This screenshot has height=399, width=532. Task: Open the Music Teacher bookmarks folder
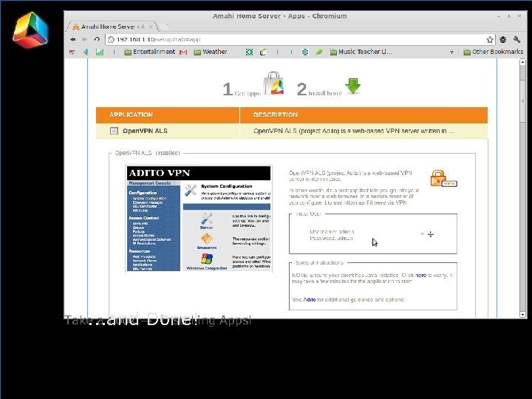tap(361, 52)
